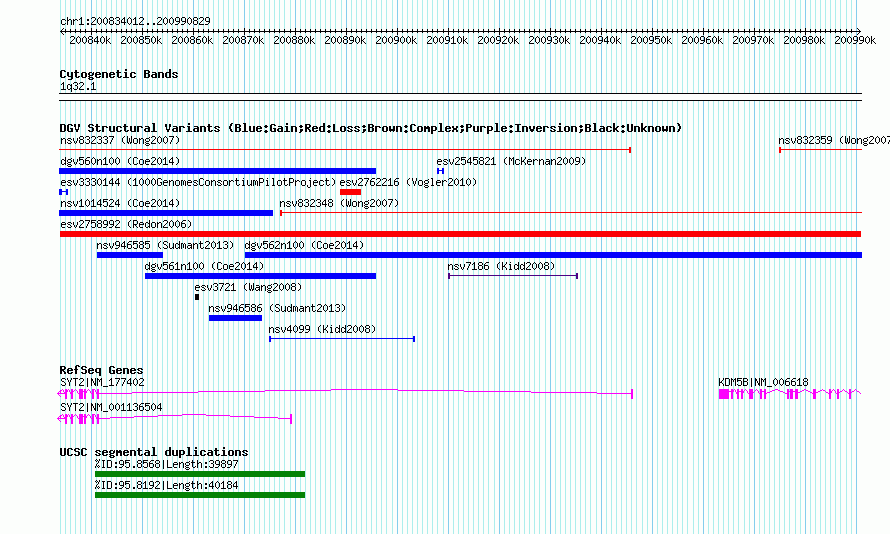
Task: Click the DGV Structural Variants track title
Action: 371,128
